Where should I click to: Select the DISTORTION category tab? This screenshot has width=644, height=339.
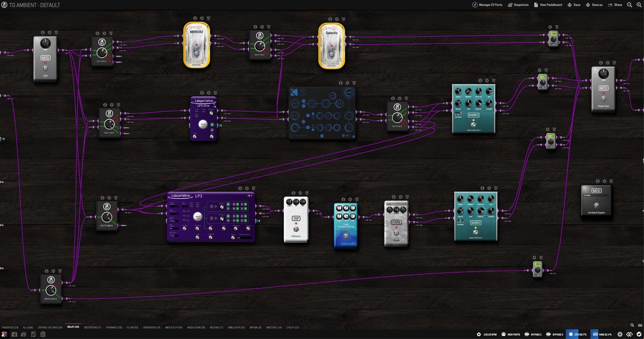coord(93,327)
